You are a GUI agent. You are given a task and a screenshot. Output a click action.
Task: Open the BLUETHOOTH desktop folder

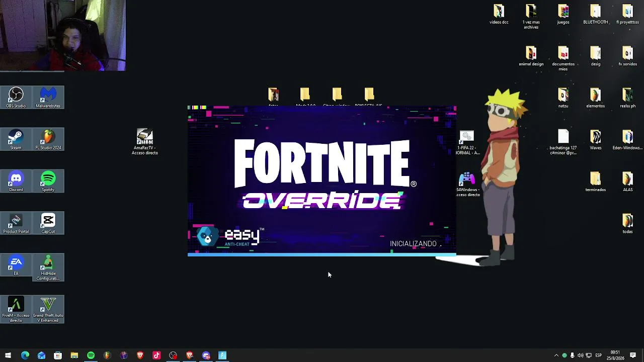(x=595, y=14)
